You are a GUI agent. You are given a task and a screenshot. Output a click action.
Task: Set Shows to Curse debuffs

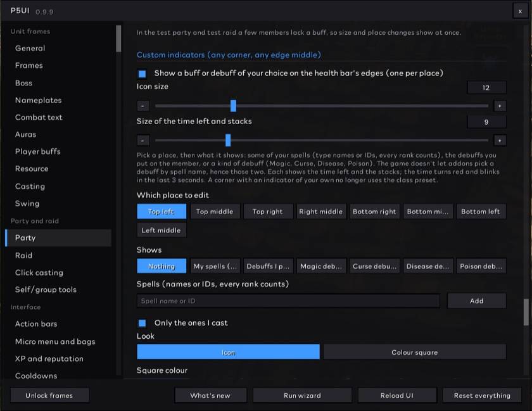pos(374,266)
